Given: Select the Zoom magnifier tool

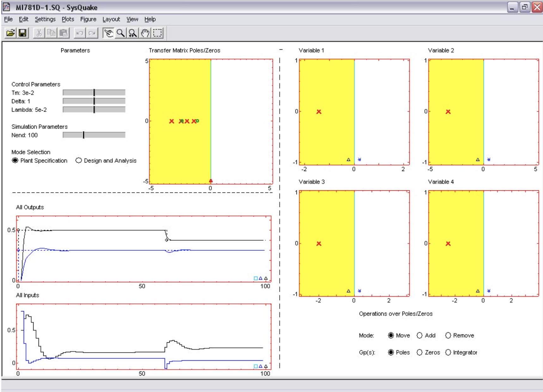Looking at the screenshot, I should (x=120, y=33).
